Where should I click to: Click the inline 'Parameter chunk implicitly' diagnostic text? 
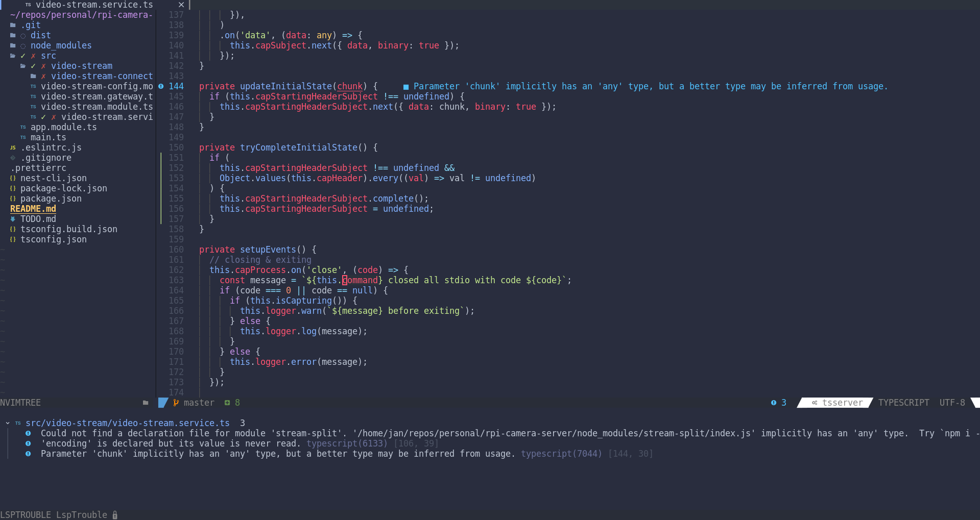(651, 86)
